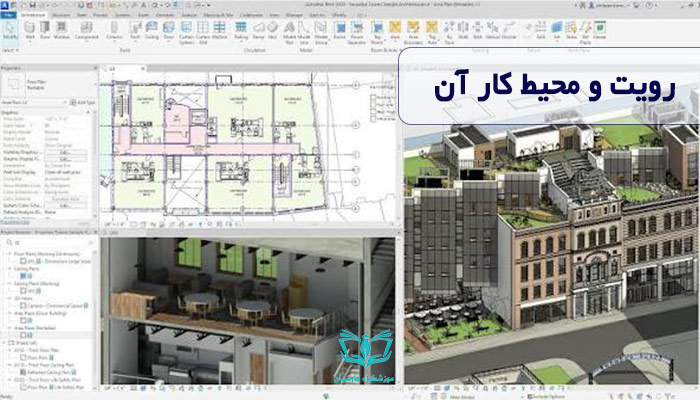Select the Dormer opening tool
700x400 pixels.
(x=508, y=30)
